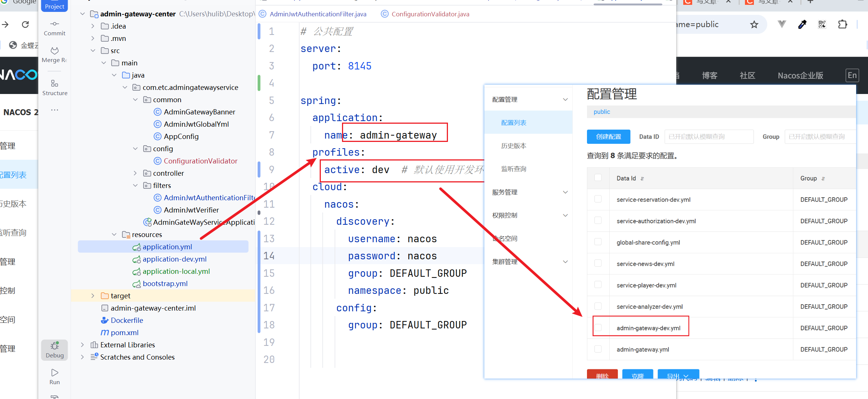Expand External Libraries node

click(83, 345)
